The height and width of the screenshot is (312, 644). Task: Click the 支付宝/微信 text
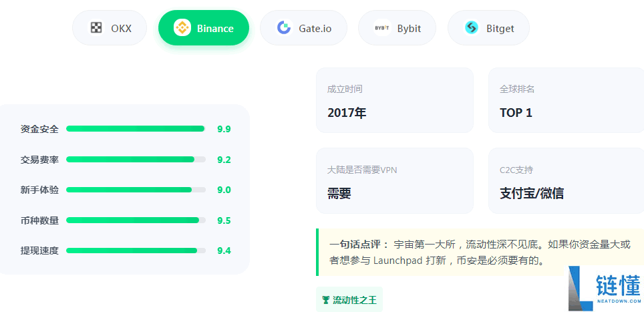(532, 193)
